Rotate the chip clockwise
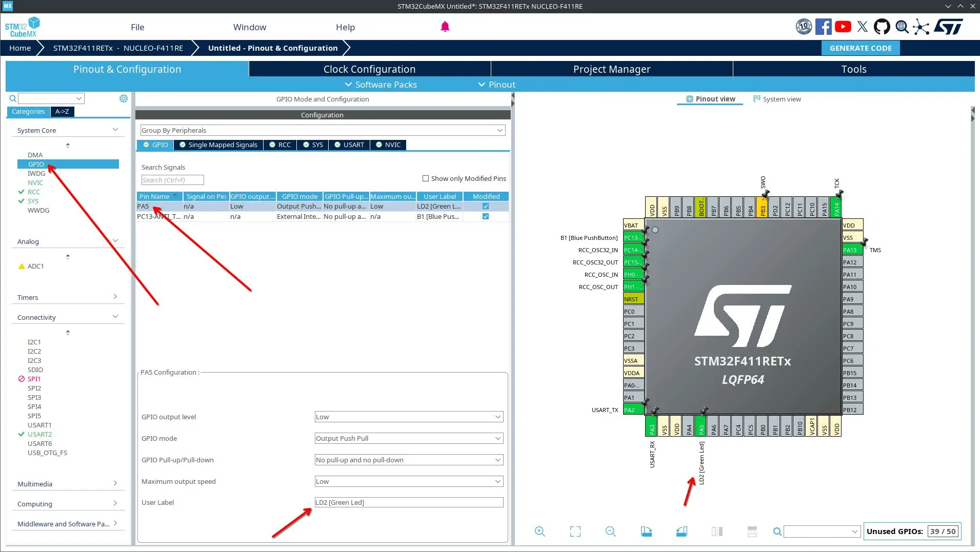The width and height of the screenshot is (980, 552). pos(646,531)
